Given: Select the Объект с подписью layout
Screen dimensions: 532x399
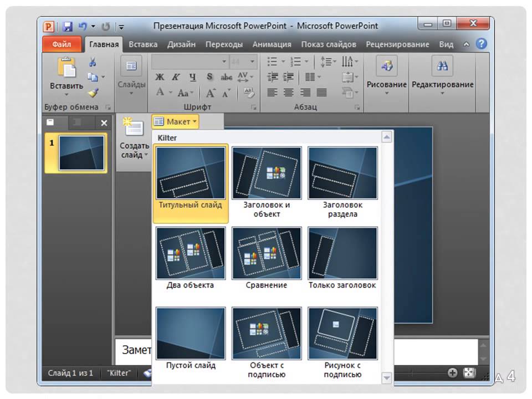Looking at the screenshot, I should coord(267,342).
